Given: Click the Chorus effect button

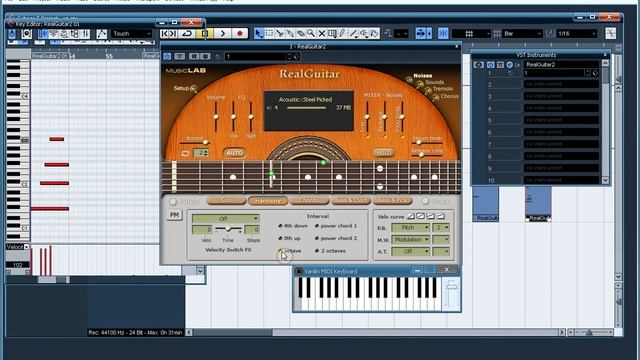Looking at the screenshot, I should pos(436,97).
